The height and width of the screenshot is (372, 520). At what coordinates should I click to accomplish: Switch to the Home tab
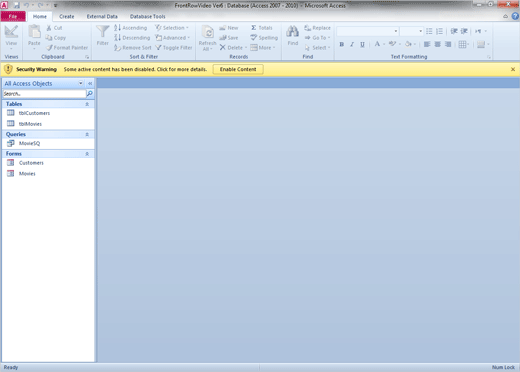point(40,16)
